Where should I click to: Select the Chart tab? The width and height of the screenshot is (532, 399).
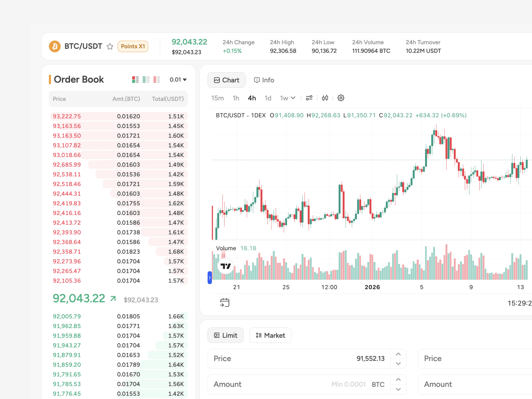point(226,80)
